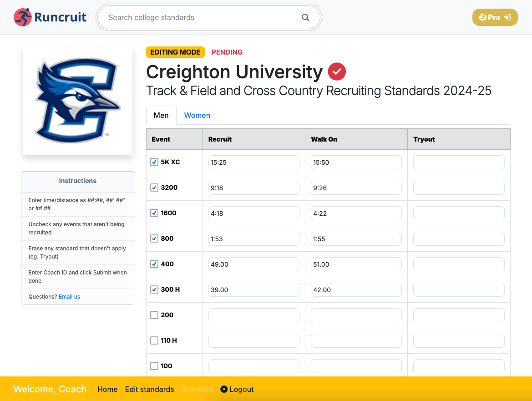
Task: Go to Home in bottom bar
Action: coord(107,389)
